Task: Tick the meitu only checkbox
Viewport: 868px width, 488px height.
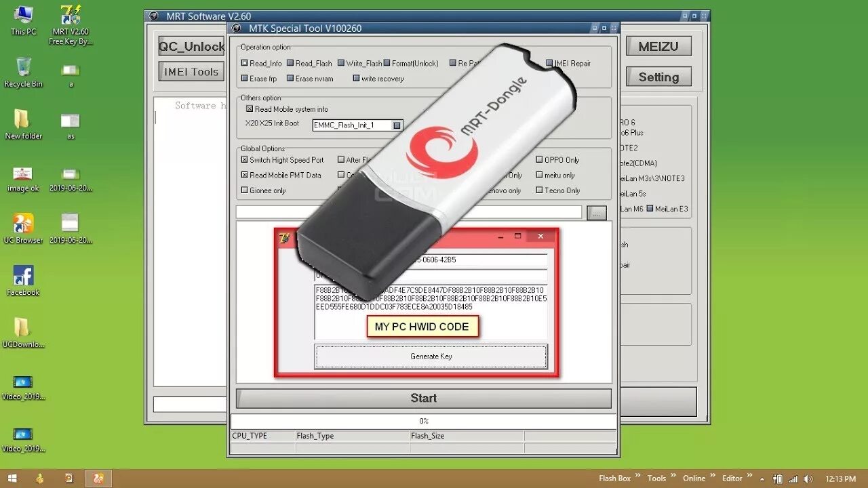Action: click(x=540, y=175)
